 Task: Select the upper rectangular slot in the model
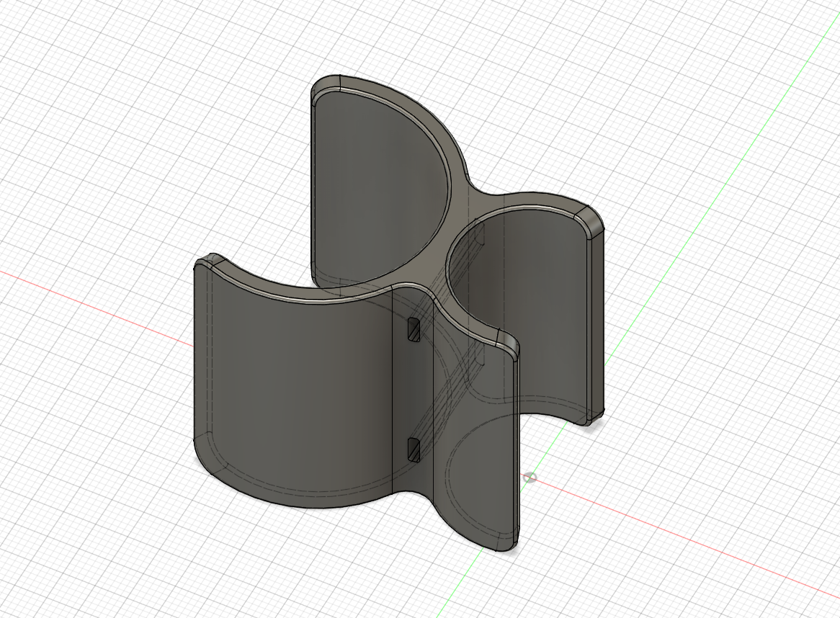coord(414,329)
